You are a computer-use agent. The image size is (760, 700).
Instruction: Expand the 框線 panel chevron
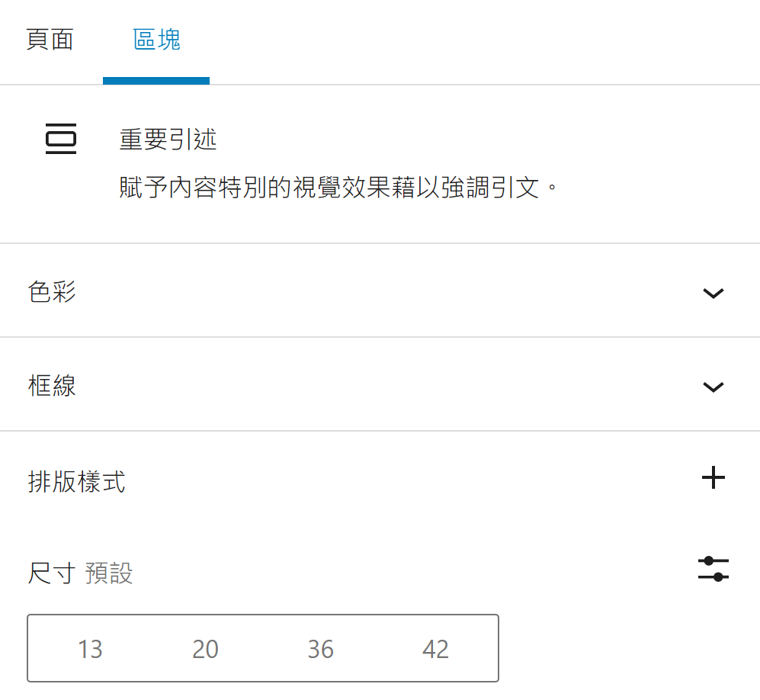[x=713, y=387]
